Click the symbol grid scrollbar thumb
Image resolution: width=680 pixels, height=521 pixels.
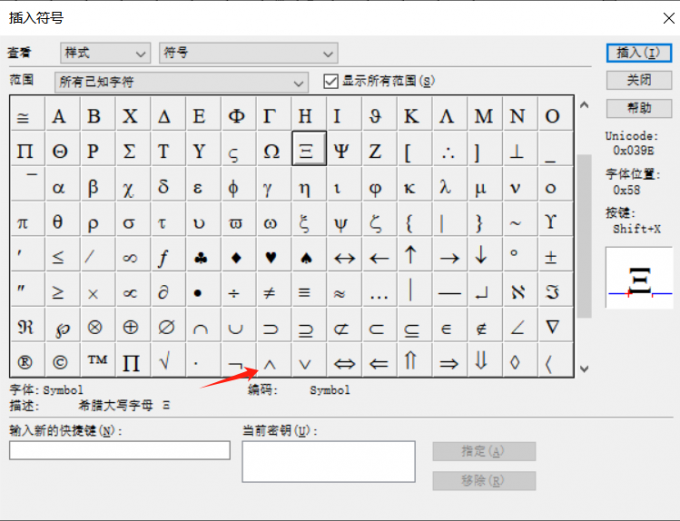[585, 236]
